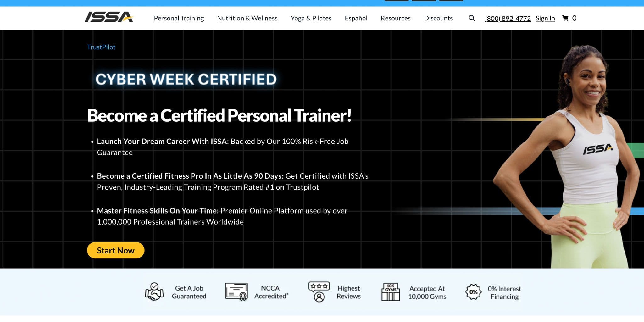Click the Sign In link
Viewport: 644px width, 322px height.
coord(545,18)
